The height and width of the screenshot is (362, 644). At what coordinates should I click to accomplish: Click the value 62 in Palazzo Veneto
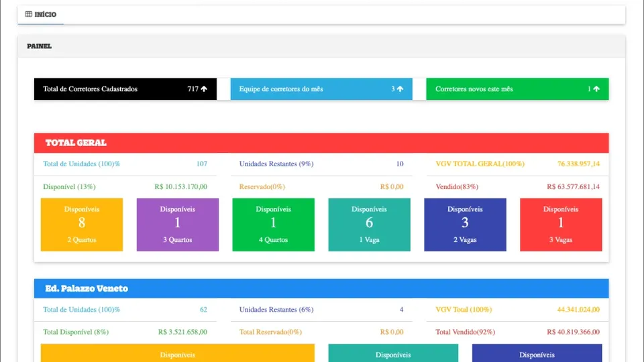[x=203, y=310]
